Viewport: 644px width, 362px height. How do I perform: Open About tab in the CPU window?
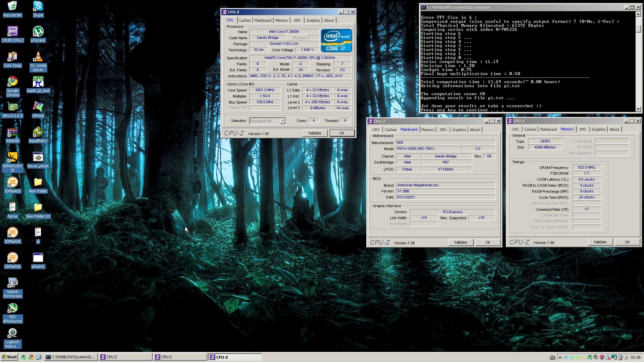(x=329, y=21)
